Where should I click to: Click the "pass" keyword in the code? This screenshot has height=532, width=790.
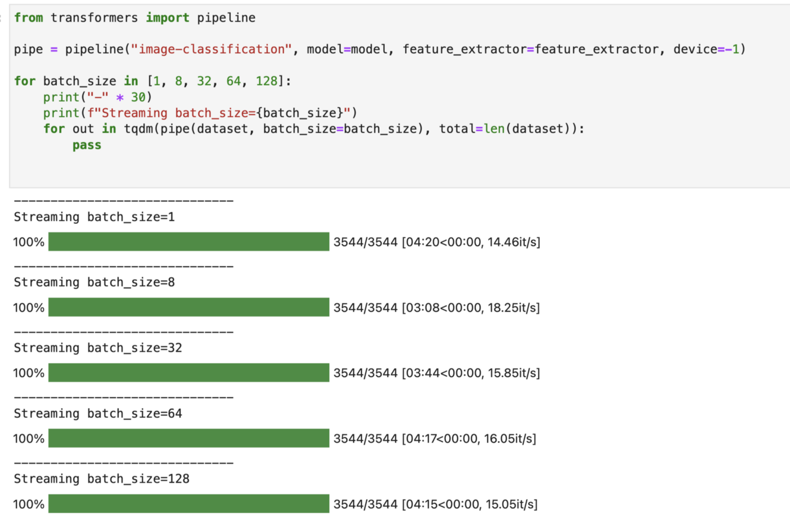pyautogui.click(x=87, y=146)
